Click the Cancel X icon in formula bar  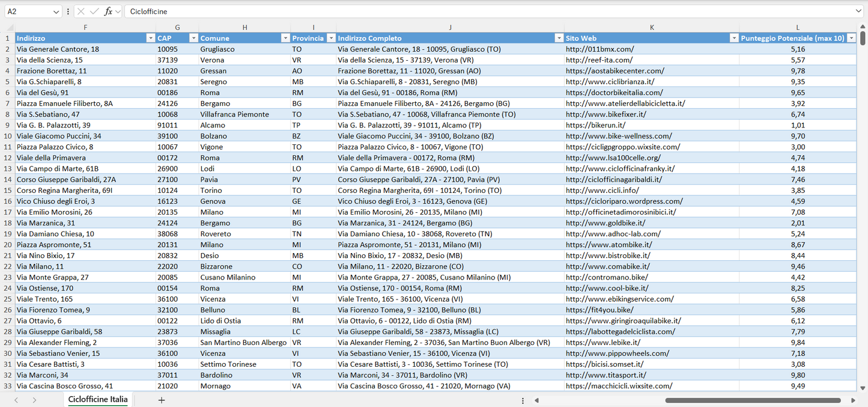[x=81, y=11]
